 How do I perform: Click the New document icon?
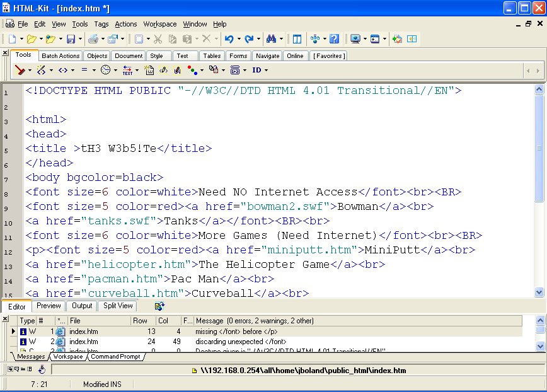click(x=13, y=38)
